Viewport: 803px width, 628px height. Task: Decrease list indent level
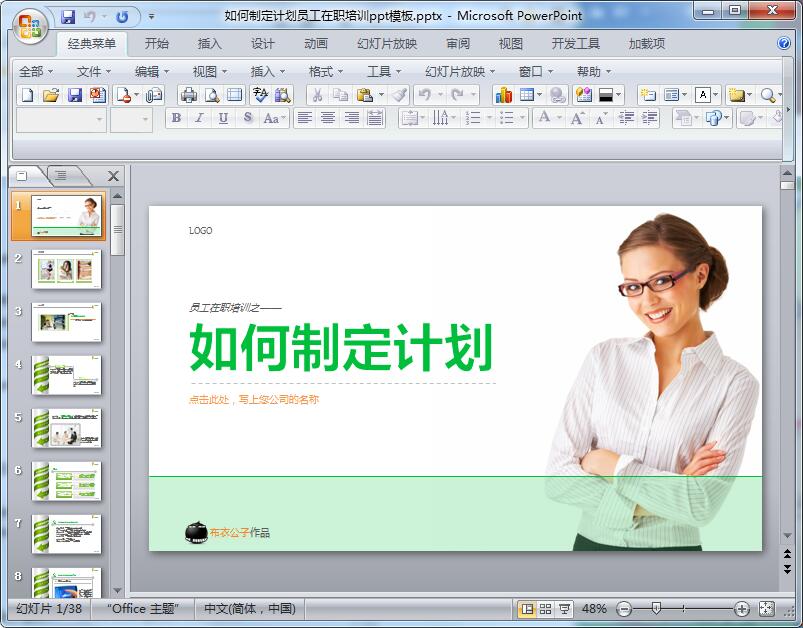pyautogui.click(x=626, y=118)
